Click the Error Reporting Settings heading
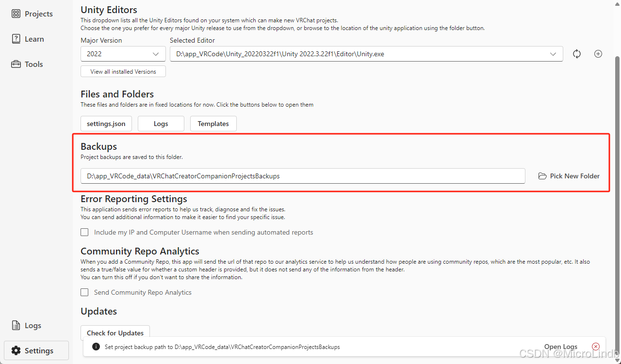 tap(134, 199)
